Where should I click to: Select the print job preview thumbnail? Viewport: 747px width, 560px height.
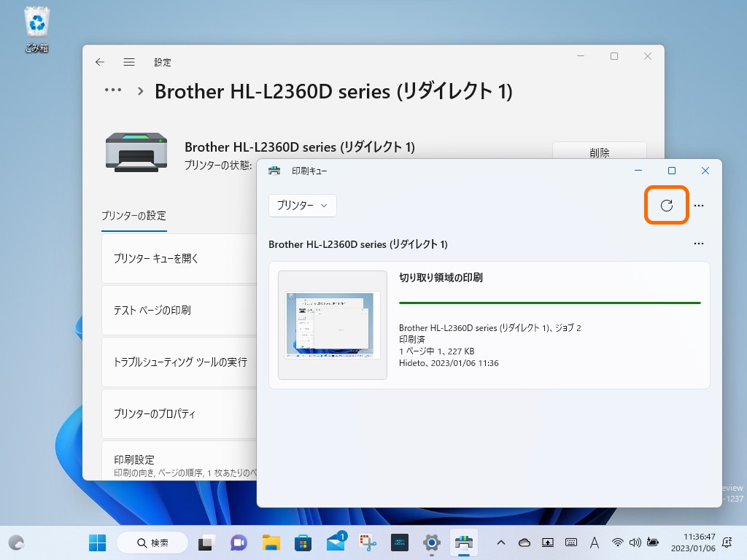point(333,324)
